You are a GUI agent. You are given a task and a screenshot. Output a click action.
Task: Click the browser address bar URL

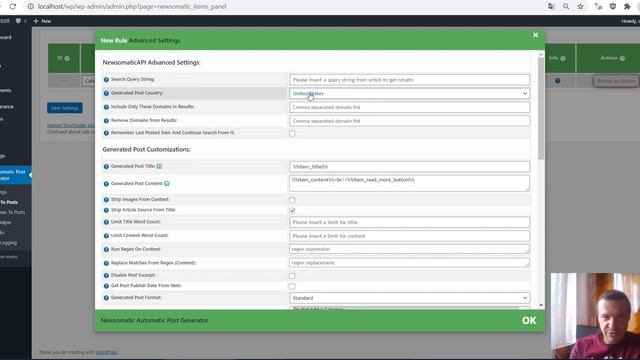click(132, 7)
